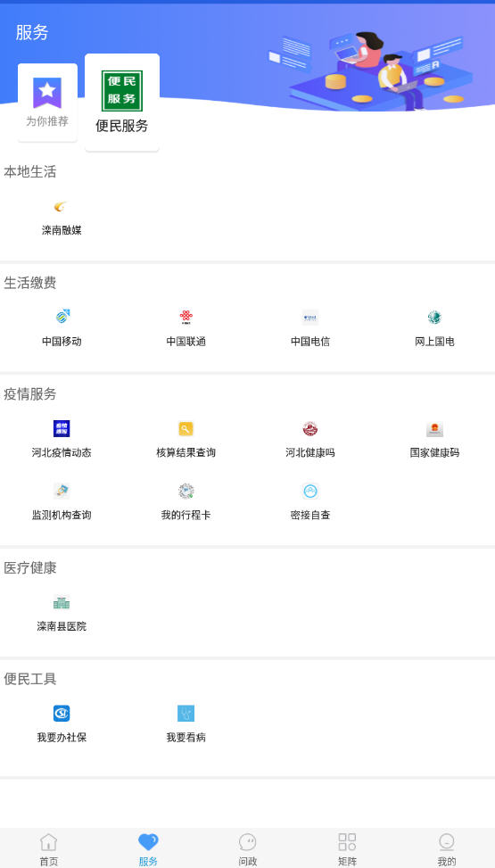Open 监测机构查询 icon
The image size is (495, 868).
pos(62,491)
